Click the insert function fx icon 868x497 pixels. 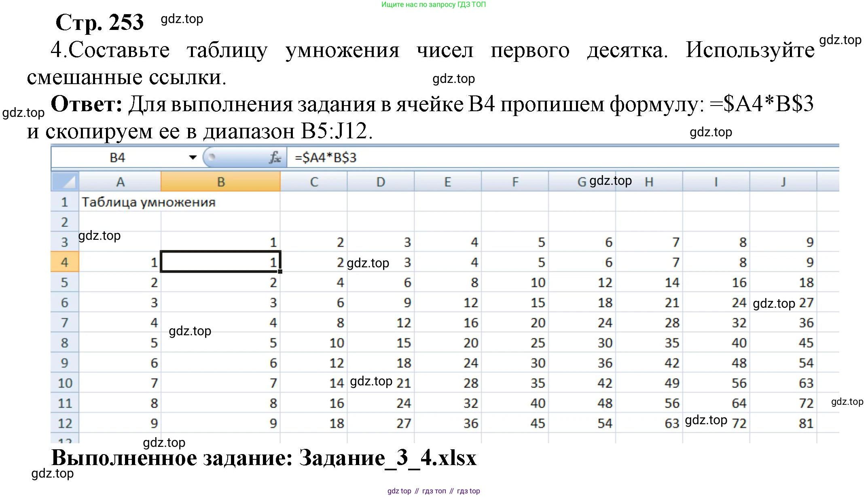tap(275, 157)
